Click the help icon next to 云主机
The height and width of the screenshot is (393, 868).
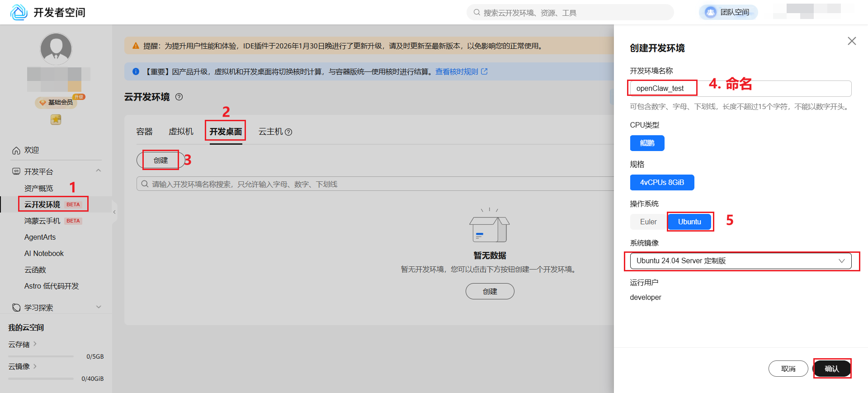288,132
